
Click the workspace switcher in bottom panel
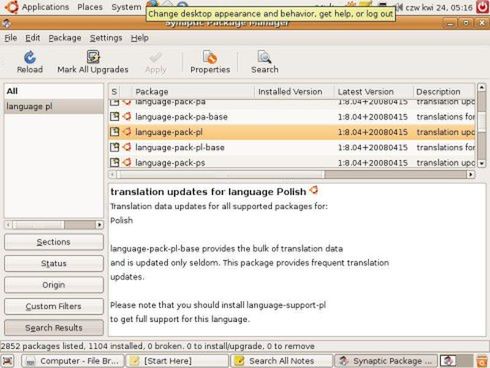(456, 361)
